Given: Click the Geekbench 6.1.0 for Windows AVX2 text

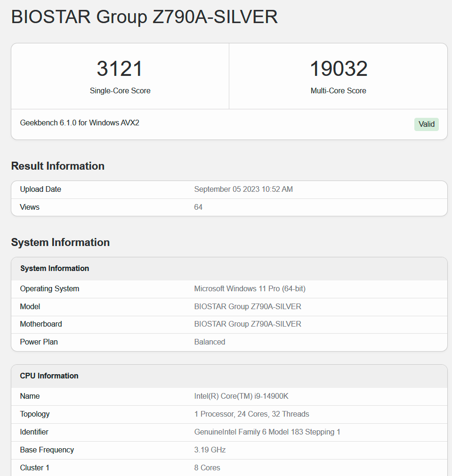Looking at the screenshot, I should [x=80, y=123].
